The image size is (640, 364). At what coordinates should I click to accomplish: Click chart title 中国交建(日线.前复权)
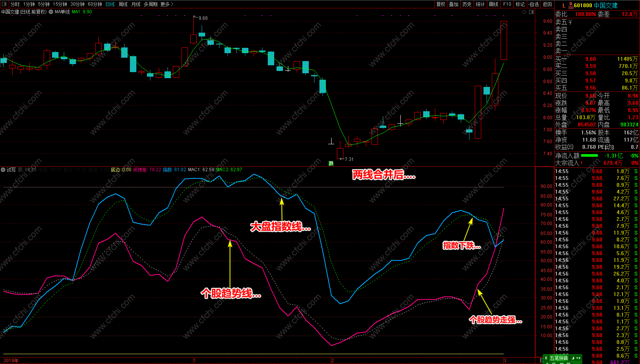[24, 12]
